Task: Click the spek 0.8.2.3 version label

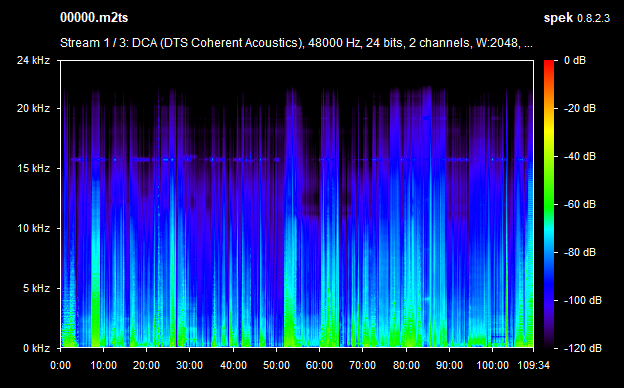Action: (577, 18)
